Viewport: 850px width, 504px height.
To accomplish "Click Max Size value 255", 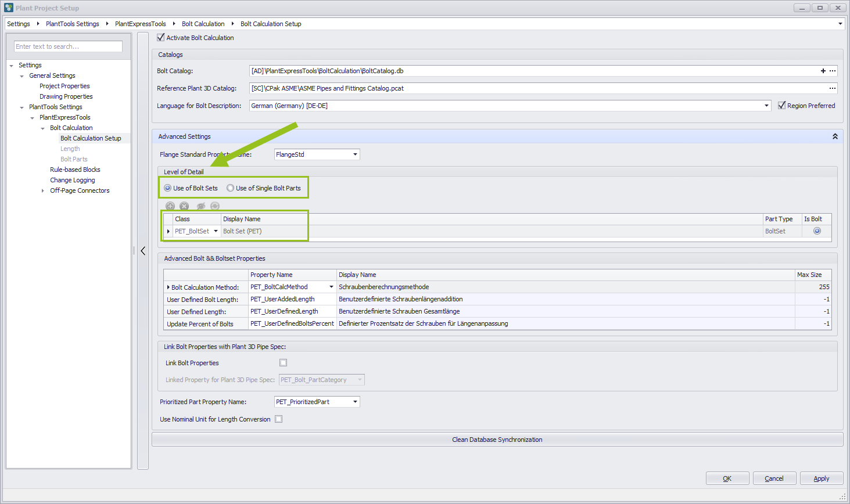I will 813,287.
